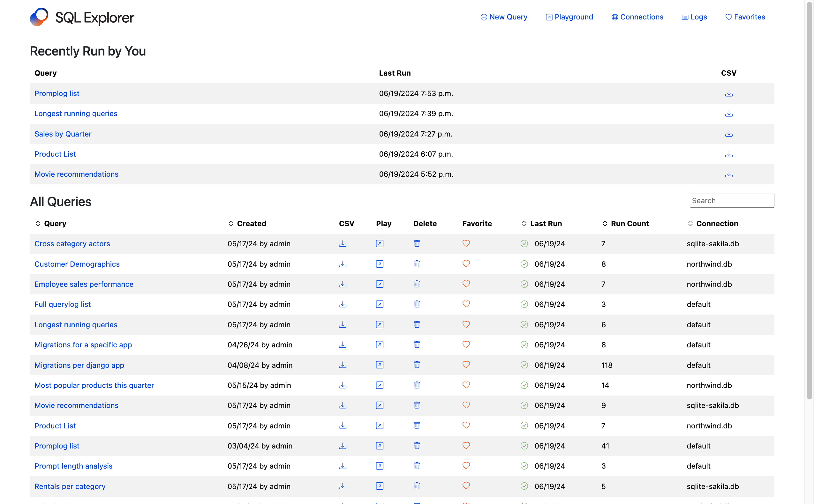Click the Search input field in All Queries
This screenshot has width=814, height=504.
[732, 201]
